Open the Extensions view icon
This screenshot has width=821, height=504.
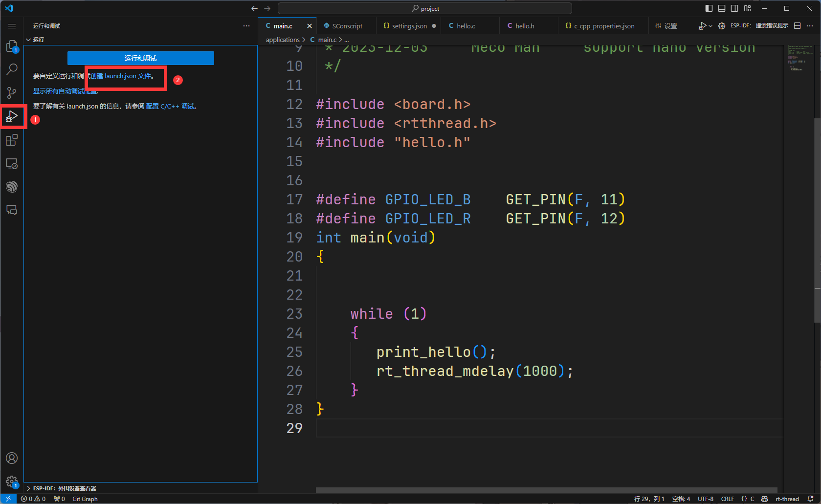coord(12,140)
